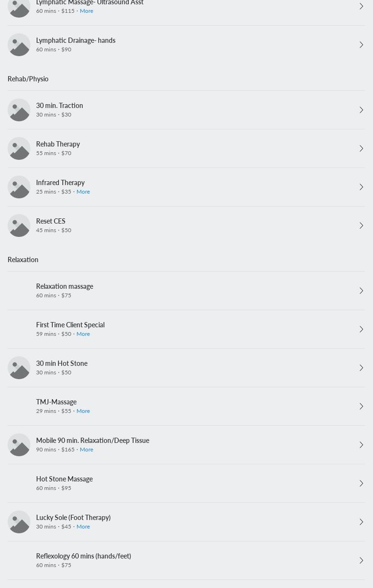Open More info for TMJ-Massage

tap(83, 411)
